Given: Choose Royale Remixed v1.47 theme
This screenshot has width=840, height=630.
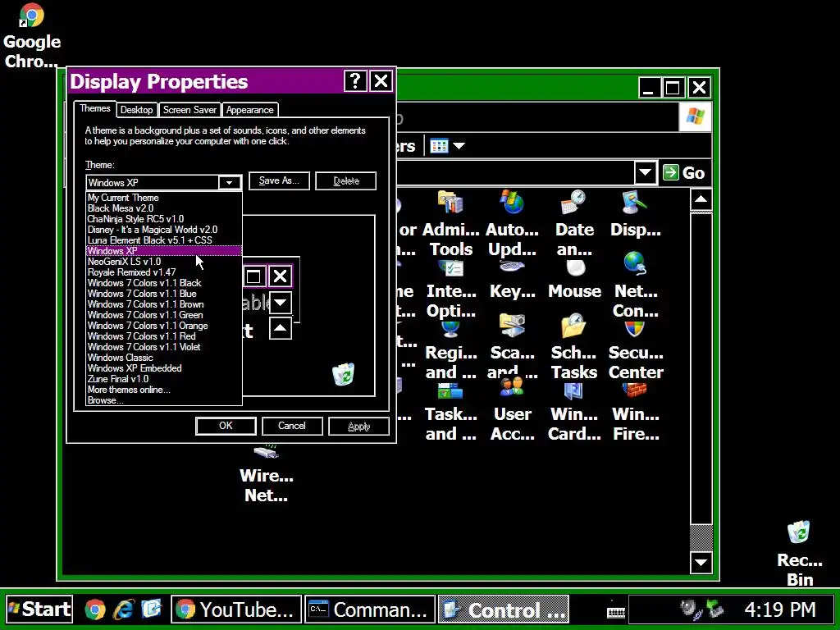Looking at the screenshot, I should (164, 272).
